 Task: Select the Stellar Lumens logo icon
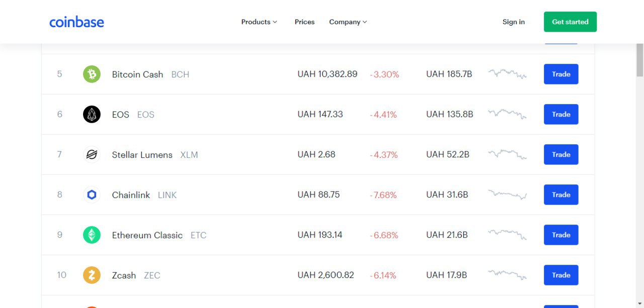(92, 155)
